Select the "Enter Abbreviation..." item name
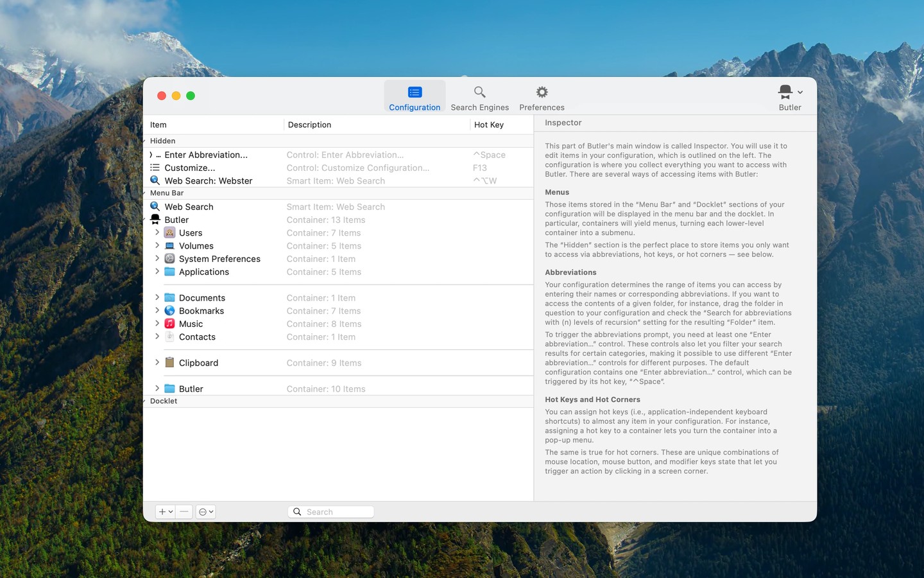Screen dimensions: 924x578 (206, 155)
